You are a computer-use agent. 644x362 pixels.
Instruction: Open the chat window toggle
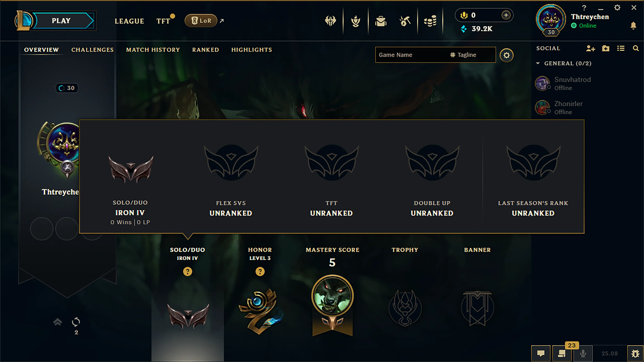click(541, 353)
